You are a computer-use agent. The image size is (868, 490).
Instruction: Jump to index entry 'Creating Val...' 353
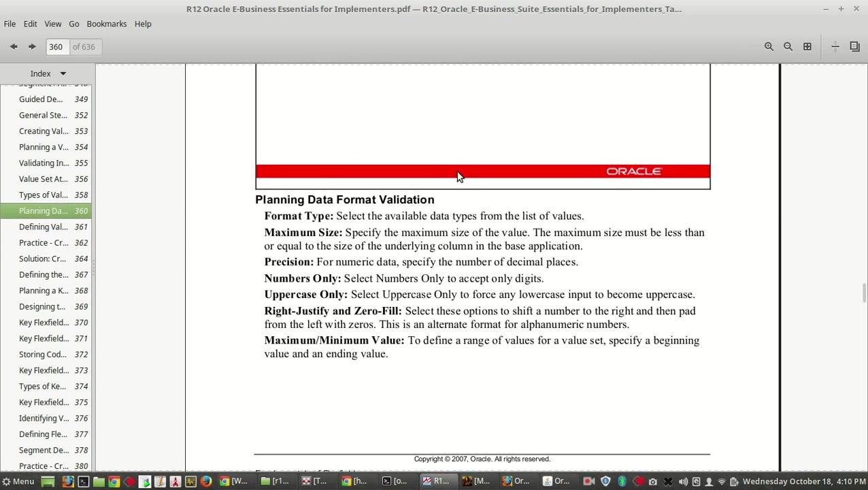46,131
